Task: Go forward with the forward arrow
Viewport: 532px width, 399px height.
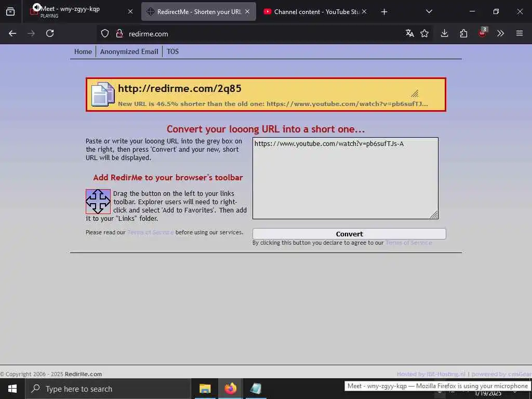Action: click(x=31, y=33)
